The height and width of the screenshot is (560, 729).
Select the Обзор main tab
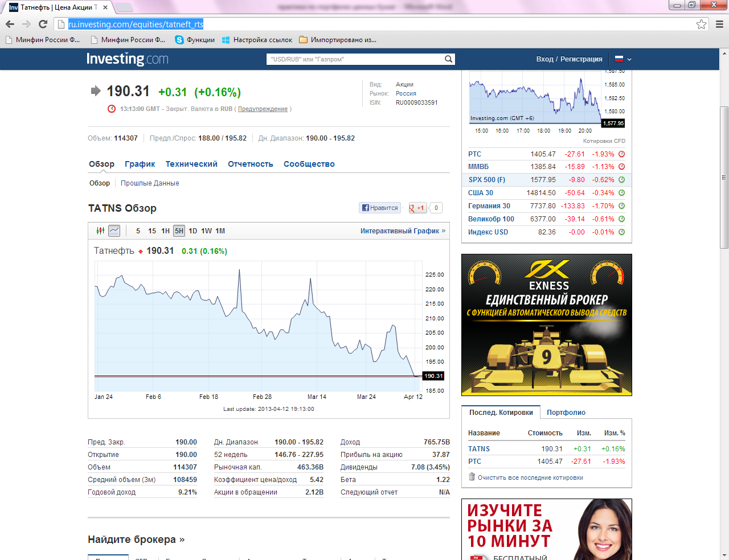coord(101,164)
